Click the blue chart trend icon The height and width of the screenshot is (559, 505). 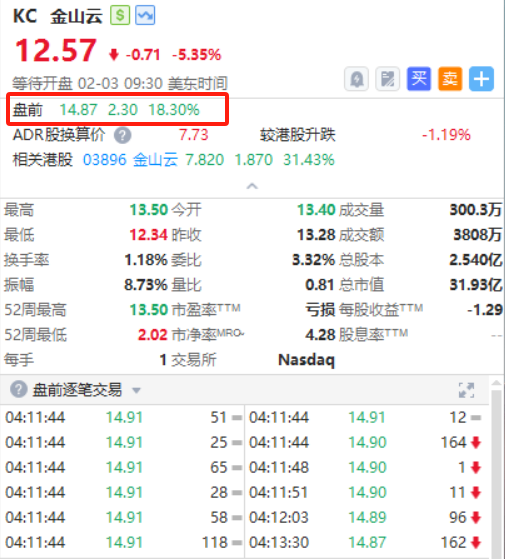pyautogui.click(x=145, y=15)
